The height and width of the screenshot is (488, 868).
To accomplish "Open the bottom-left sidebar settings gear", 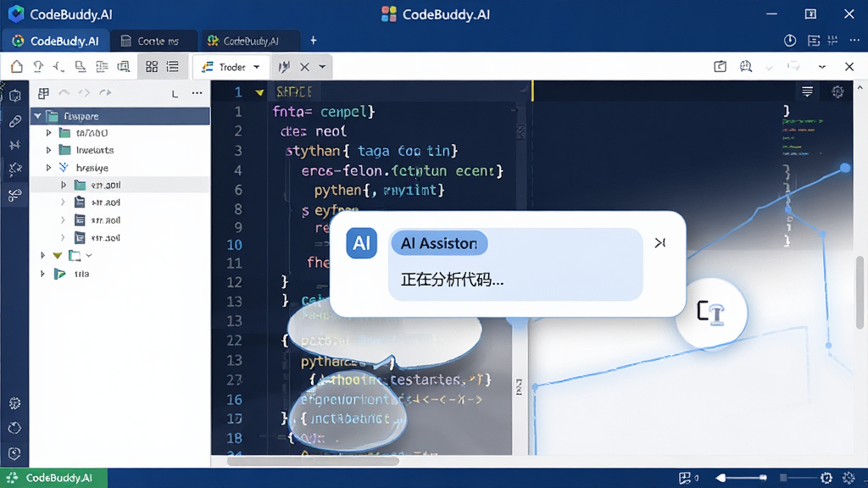I will (15, 403).
